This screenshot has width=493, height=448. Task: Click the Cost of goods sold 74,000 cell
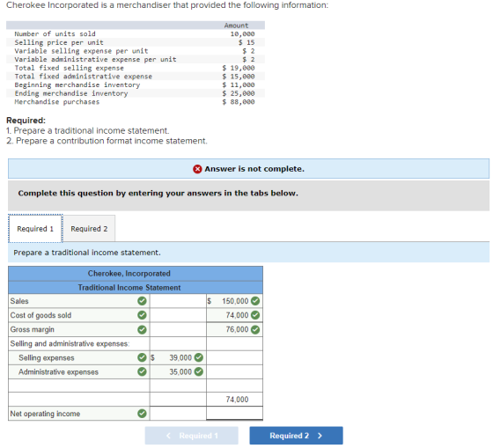point(234,315)
